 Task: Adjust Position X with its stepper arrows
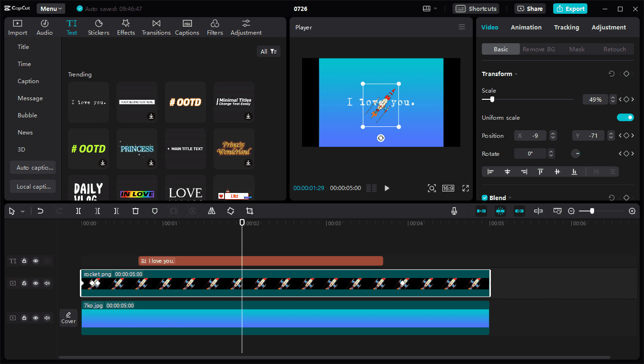coord(553,136)
